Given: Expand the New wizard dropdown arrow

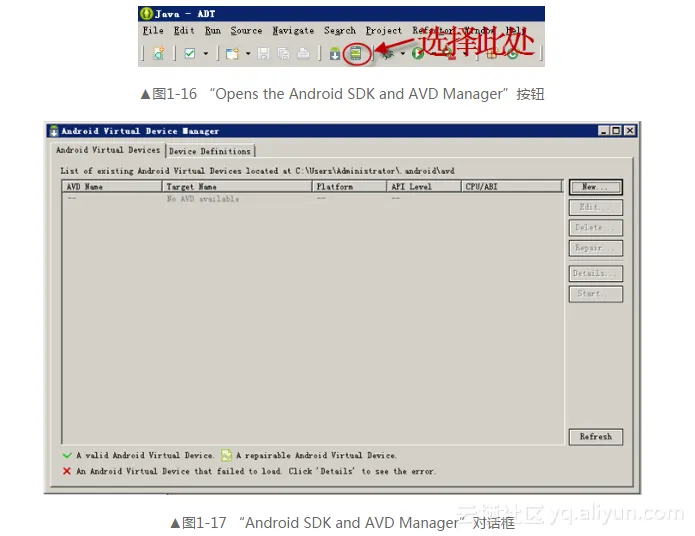Looking at the screenshot, I should (x=248, y=54).
